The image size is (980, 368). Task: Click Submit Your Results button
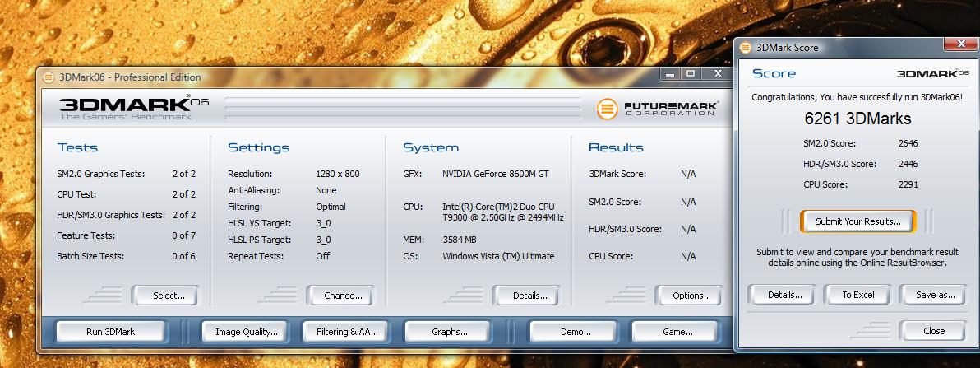point(858,221)
